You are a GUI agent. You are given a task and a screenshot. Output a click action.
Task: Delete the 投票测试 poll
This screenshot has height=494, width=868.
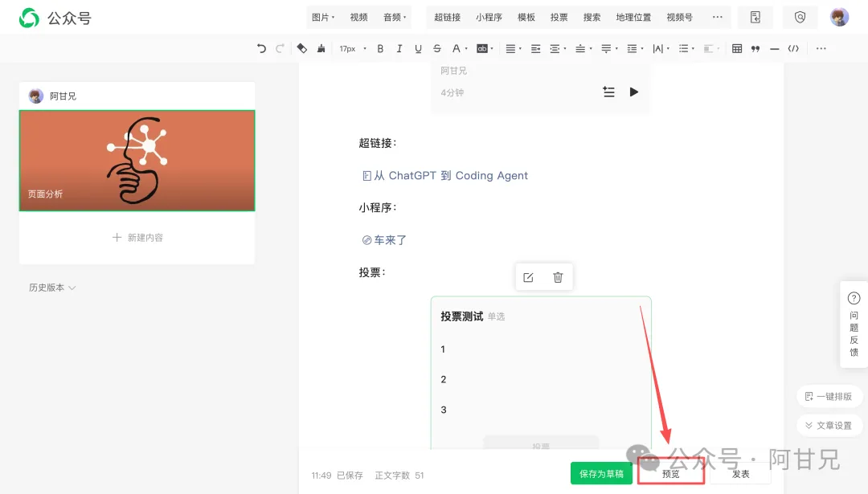click(558, 277)
